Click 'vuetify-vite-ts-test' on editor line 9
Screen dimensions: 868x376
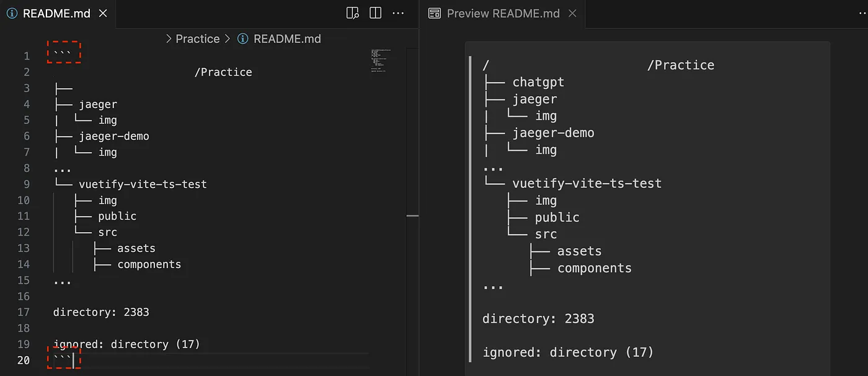[x=143, y=184]
